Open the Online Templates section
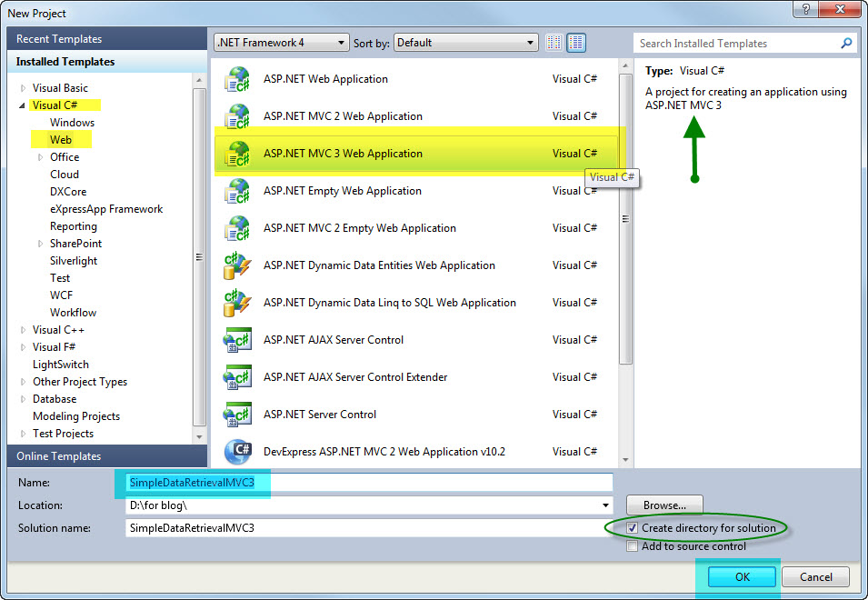Viewport: 868px width, 600px height. [107, 456]
